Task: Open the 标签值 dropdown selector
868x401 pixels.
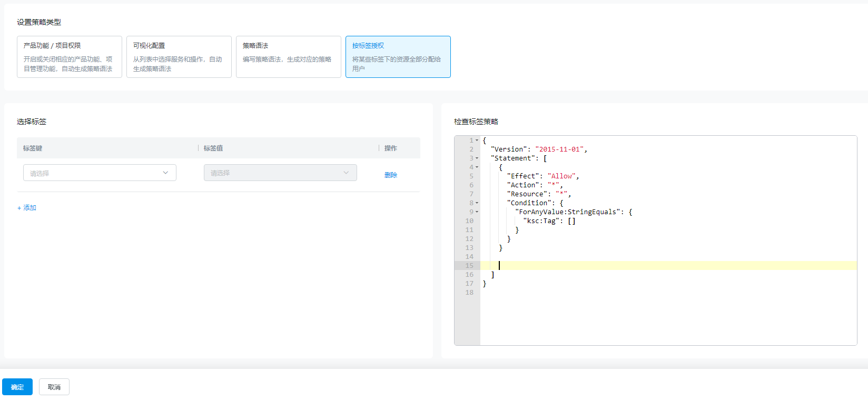Action: pos(280,173)
